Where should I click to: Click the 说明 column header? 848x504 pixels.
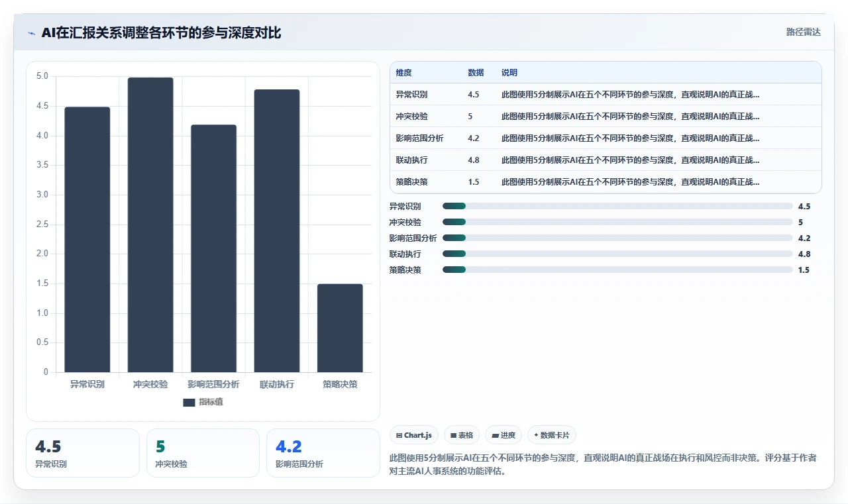point(509,73)
